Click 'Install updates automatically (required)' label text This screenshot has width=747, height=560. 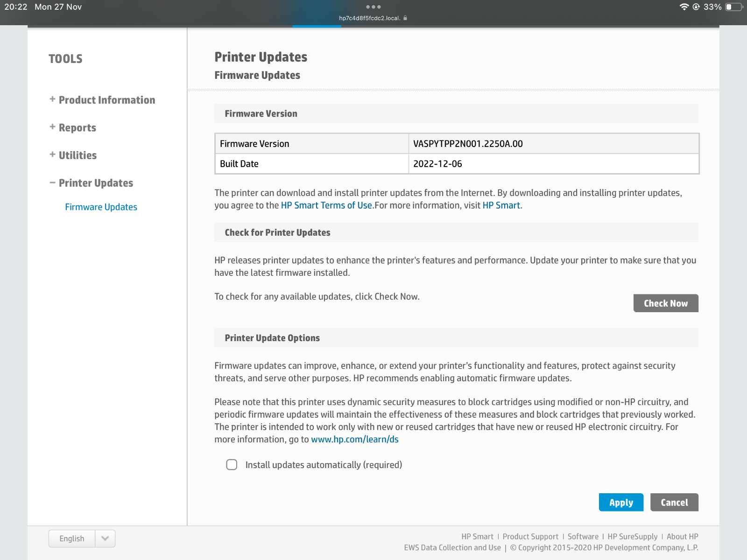pyautogui.click(x=324, y=465)
